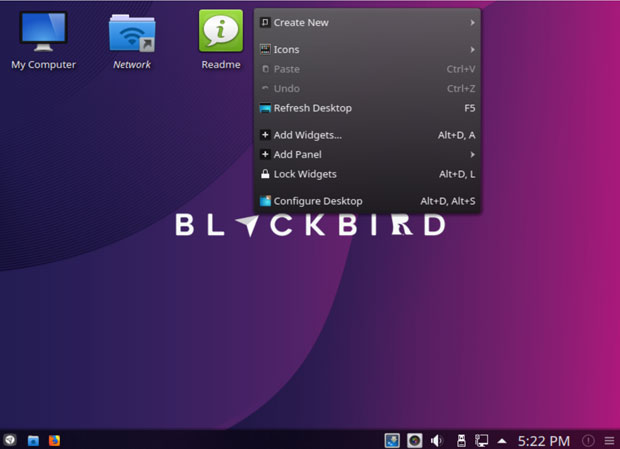Click the plus icon beside Add Widgets
Image resolution: width=620 pixels, height=449 pixels.
(265, 135)
